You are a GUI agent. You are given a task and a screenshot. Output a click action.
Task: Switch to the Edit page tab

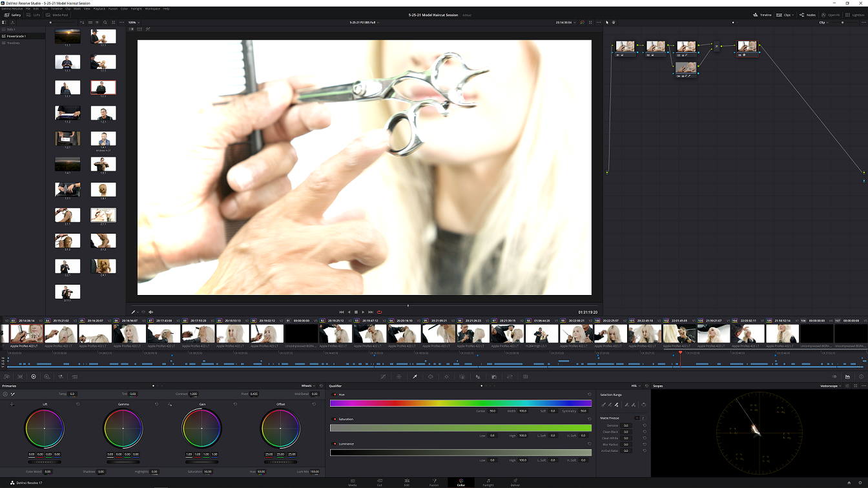point(407,482)
